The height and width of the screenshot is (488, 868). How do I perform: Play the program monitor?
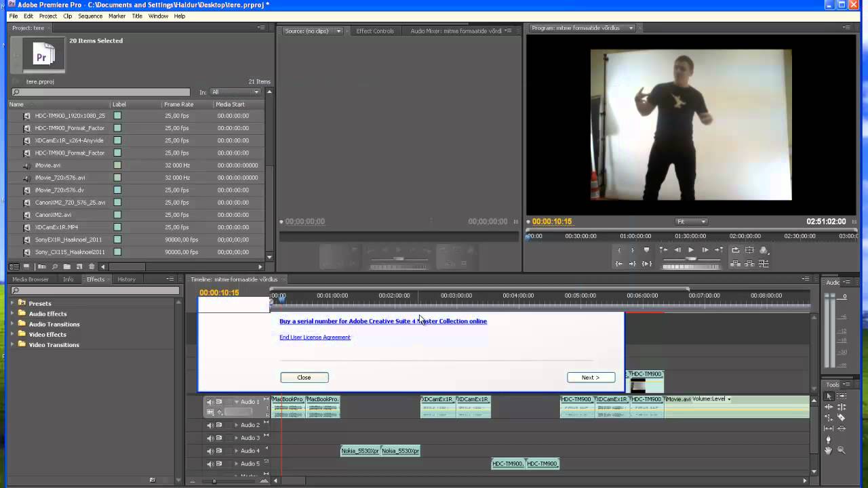point(691,250)
